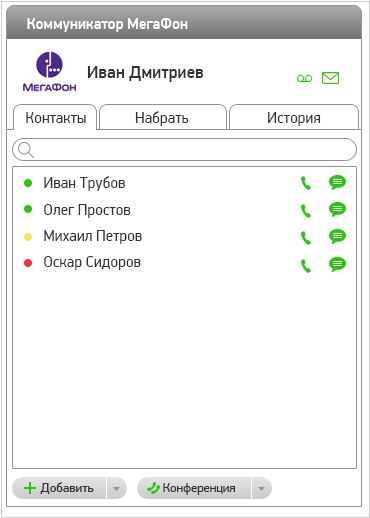Call Оскар Сидоров with phone icon
The width and height of the screenshot is (370, 518).
pos(306,266)
